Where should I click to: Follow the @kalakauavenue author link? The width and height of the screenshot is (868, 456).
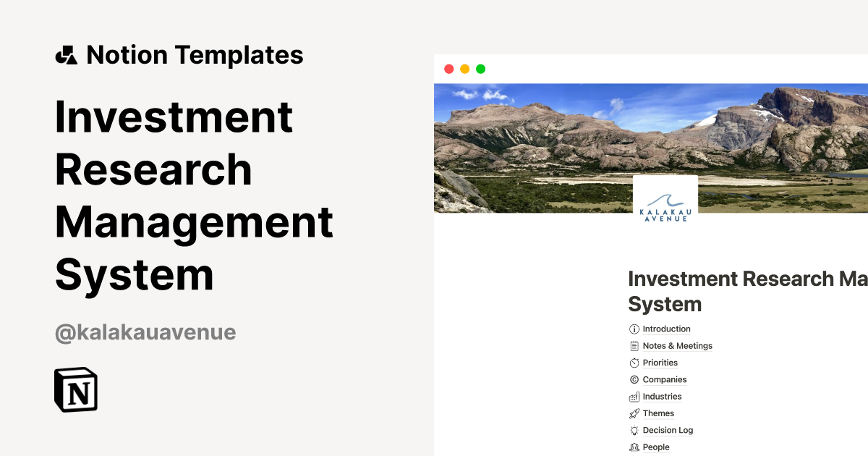click(145, 332)
